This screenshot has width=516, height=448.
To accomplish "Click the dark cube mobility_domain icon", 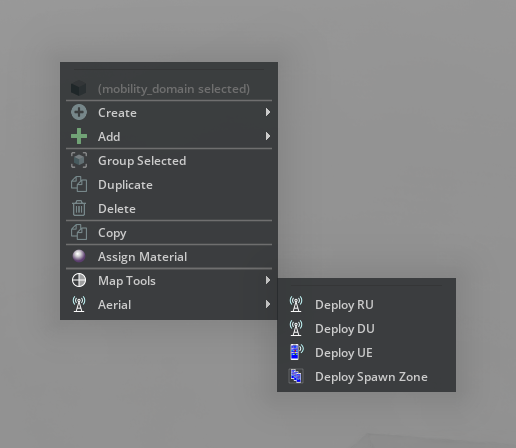I will click(79, 88).
